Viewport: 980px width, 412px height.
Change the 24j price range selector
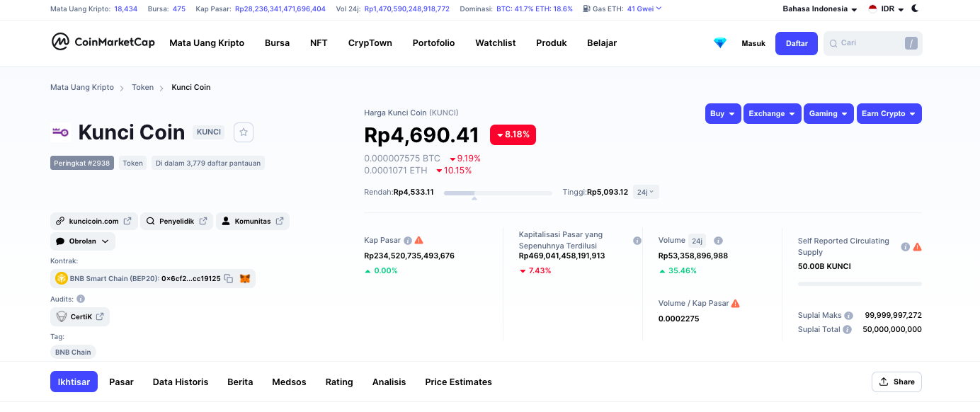[x=646, y=192]
